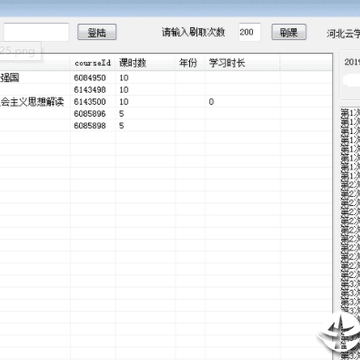Select the cell 6143500

pos(90,102)
